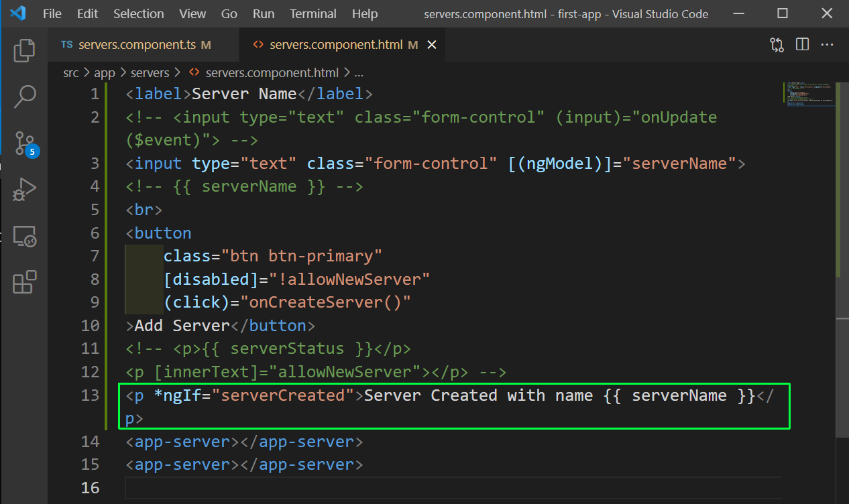The height and width of the screenshot is (504, 849).
Task: Click line number 6 in gutter
Action: pyautogui.click(x=94, y=233)
